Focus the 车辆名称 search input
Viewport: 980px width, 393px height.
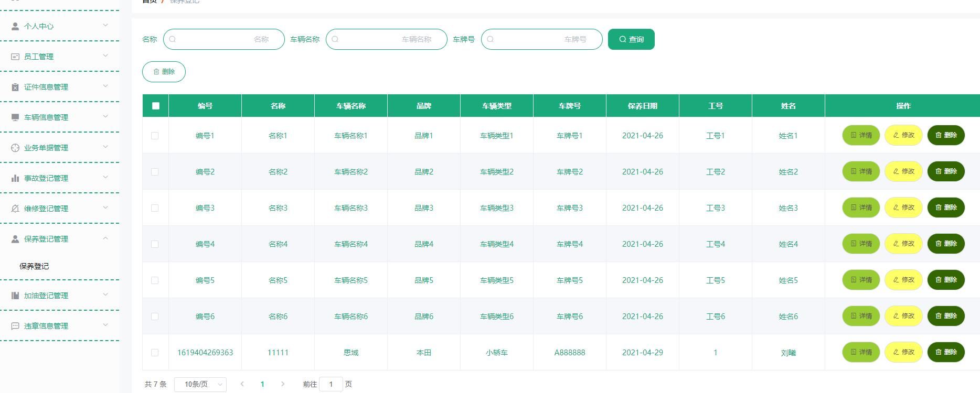click(387, 39)
